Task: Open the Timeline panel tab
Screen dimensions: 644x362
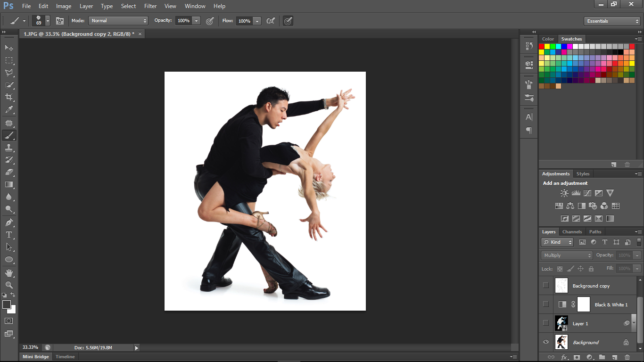Action: pos(65,357)
